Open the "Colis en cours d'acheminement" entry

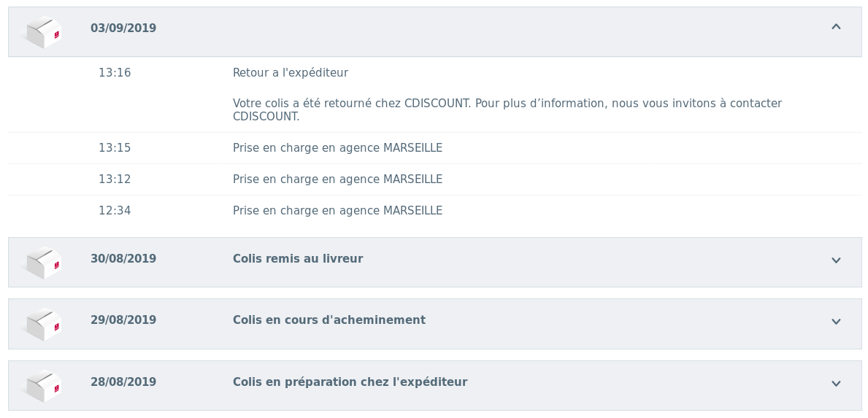[329, 320]
